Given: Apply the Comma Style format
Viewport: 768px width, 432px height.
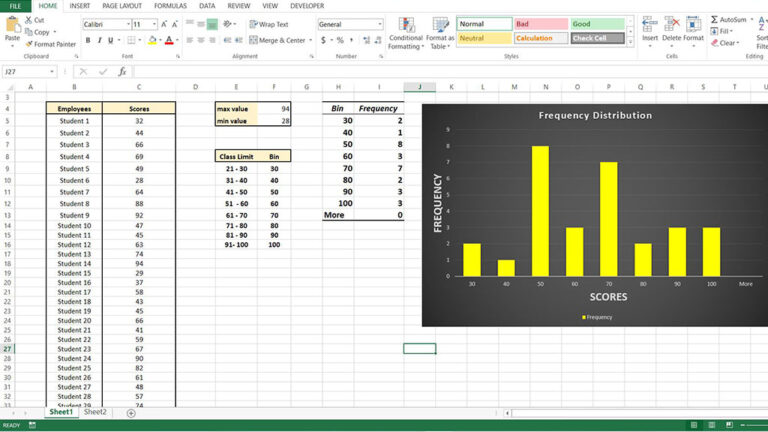Looking at the screenshot, I should [351, 40].
